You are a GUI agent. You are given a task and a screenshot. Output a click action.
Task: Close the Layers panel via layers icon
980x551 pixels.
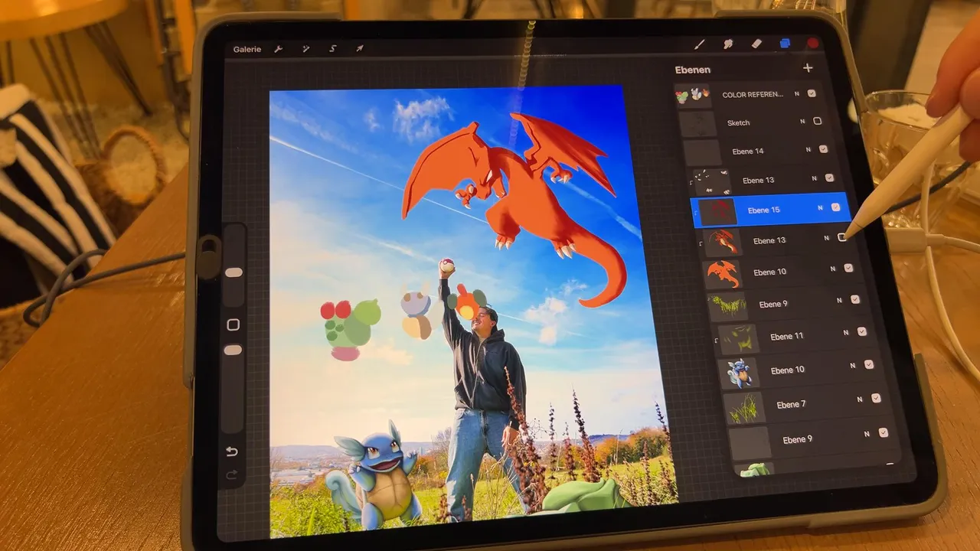pyautogui.click(x=785, y=44)
